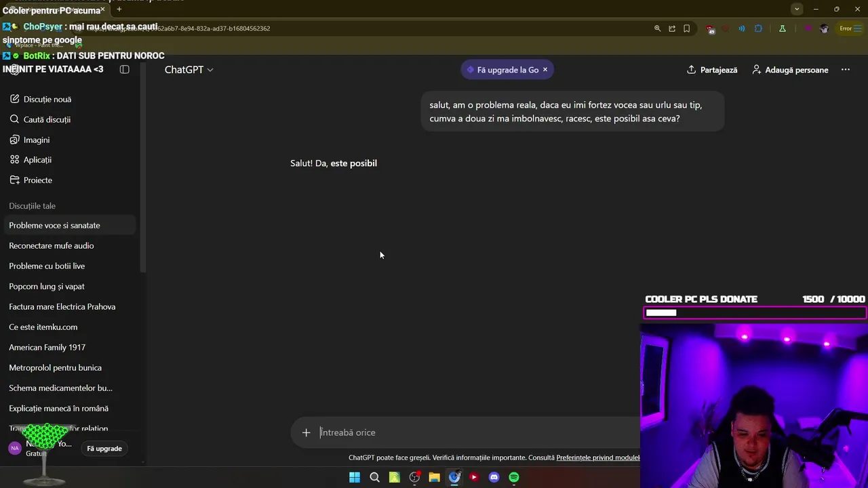The image size is (868, 488).
Task: Open the blue sound-wave extension icon
Action: point(741,28)
